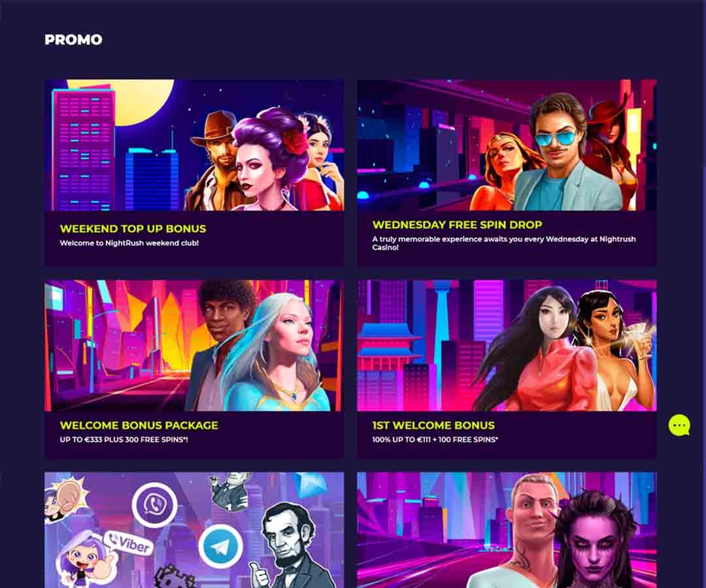Open 1st Welcome Bonus banner image

[507, 345]
